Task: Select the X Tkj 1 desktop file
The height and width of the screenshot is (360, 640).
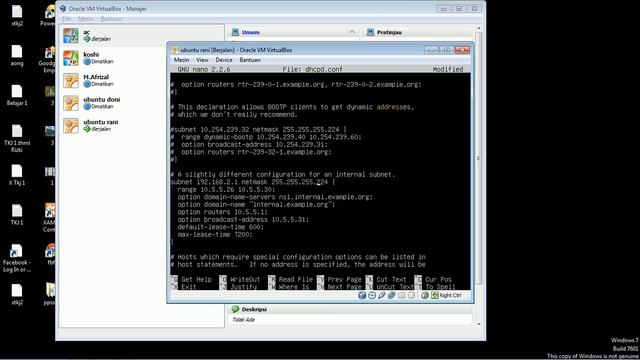Action: coord(17,175)
